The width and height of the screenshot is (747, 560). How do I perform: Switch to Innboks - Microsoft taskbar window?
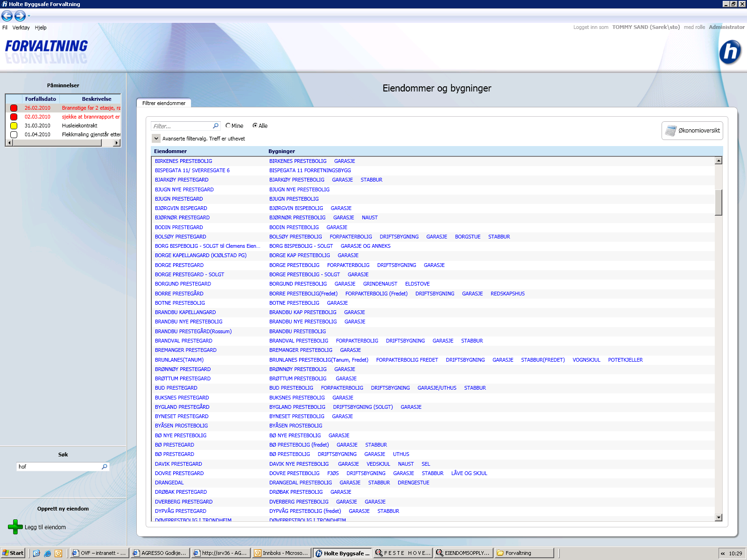(281, 553)
